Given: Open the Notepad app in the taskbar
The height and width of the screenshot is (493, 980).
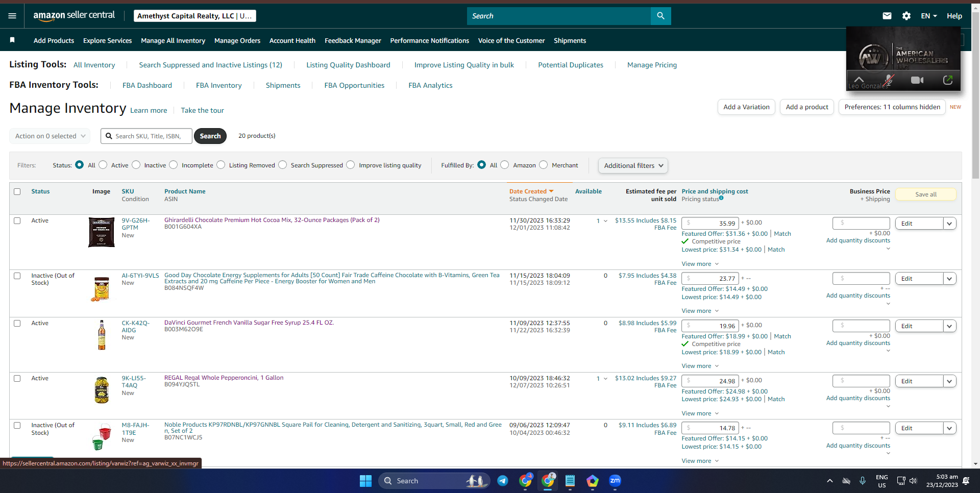Looking at the screenshot, I should (570, 481).
